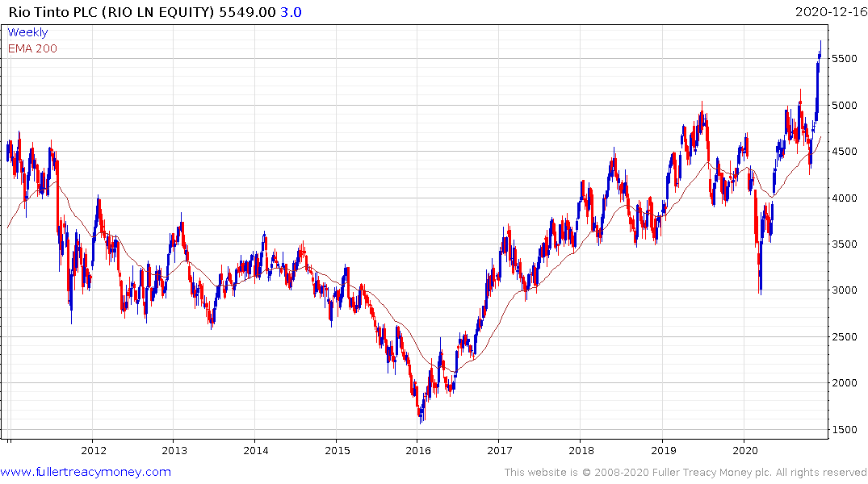Click the 2013 x-axis label
Screen dimensions: 868x484
point(174,450)
